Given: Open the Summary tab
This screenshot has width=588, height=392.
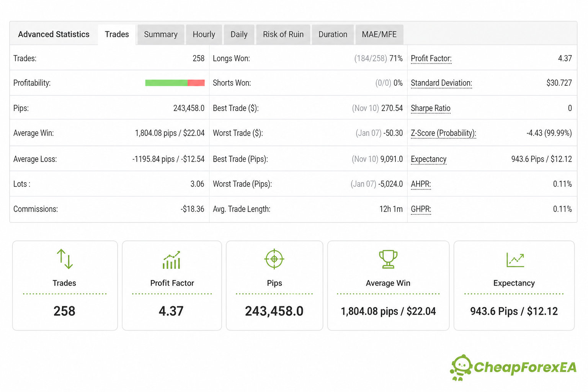Looking at the screenshot, I should tap(161, 34).
